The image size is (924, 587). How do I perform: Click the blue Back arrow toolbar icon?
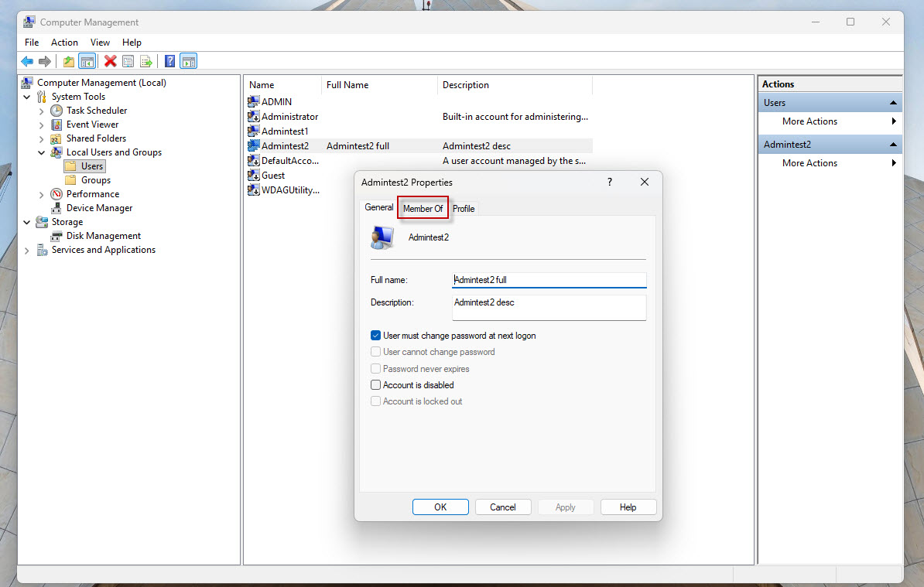tap(27, 61)
